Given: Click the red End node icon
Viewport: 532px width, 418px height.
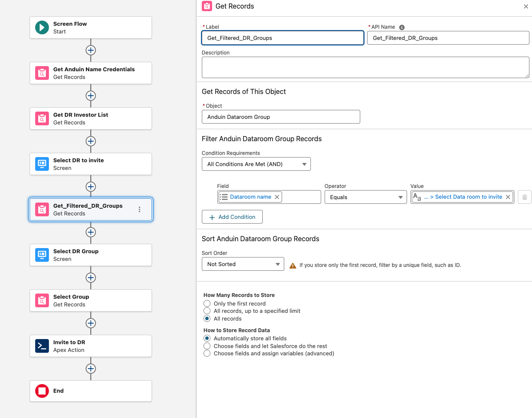Looking at the screenshot, I should coord(42,391).
